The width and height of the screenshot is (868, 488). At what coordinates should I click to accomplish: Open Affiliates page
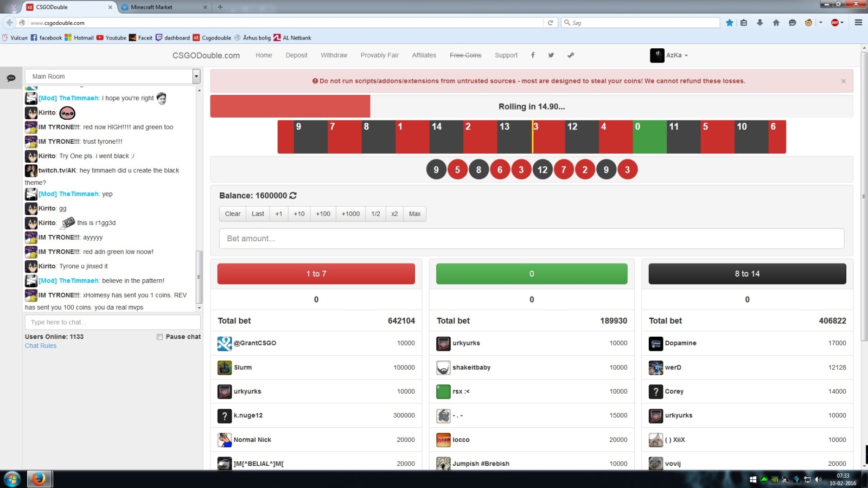(x=424, y=55)
